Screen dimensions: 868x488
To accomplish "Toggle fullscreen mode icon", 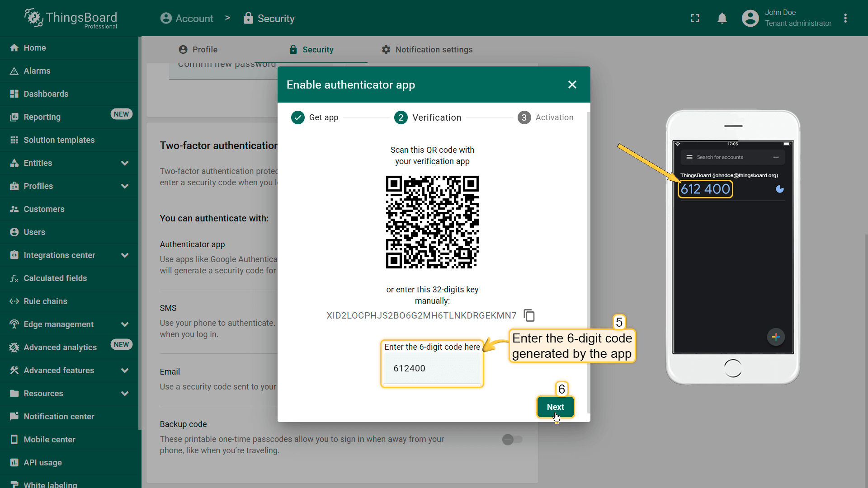I will pos(695,19).
